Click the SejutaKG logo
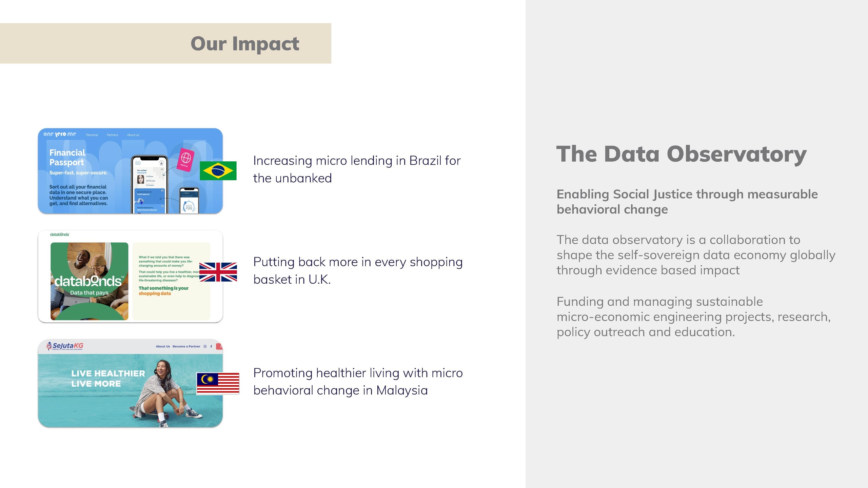The width and height of the screenshot is (868, 488). (x=65, y=346)
